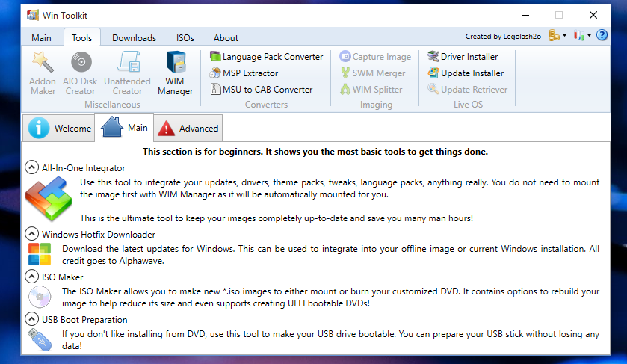Click the blue help question mark icon
627x364 pixels.
(x=602, y=35)
